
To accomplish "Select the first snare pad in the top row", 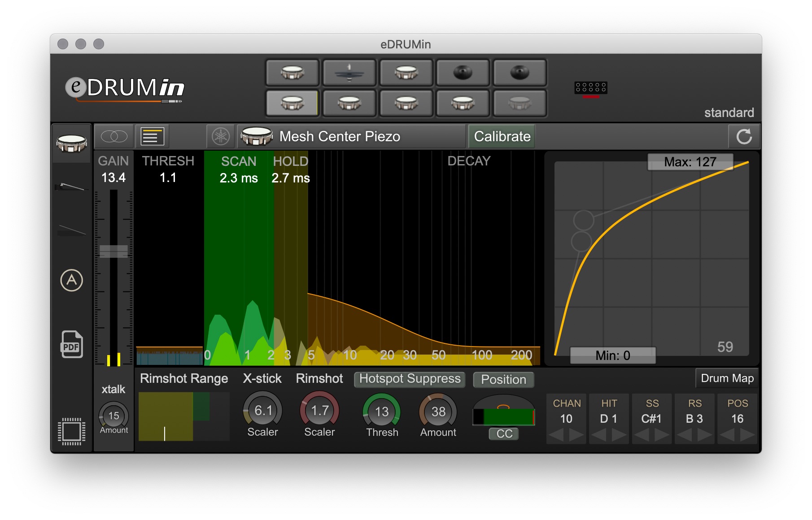I will point(292,73).
